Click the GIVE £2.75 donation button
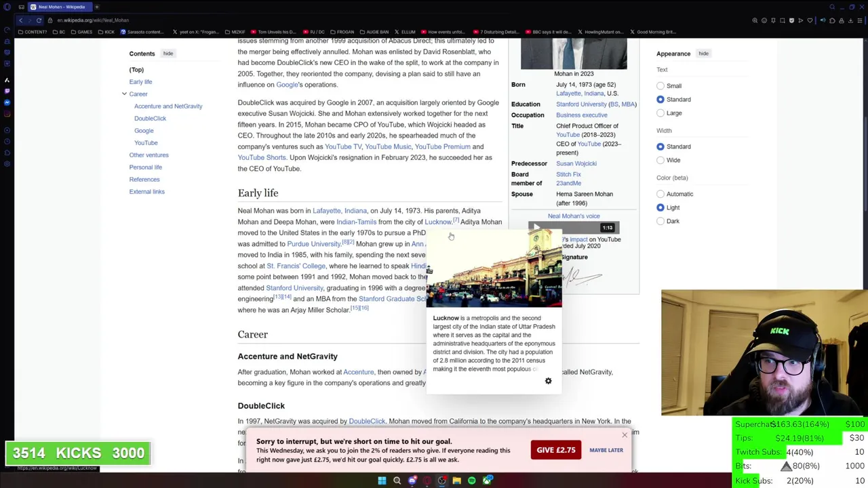 coord(555,450)
